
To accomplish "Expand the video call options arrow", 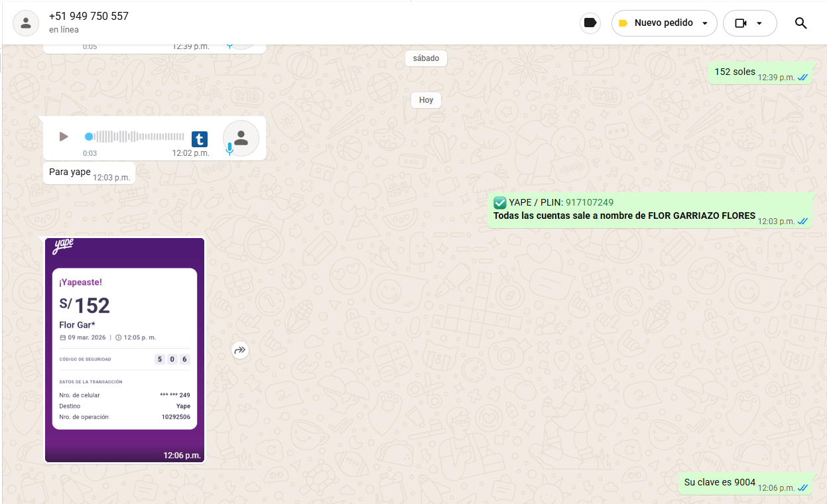I will point(759,24).
